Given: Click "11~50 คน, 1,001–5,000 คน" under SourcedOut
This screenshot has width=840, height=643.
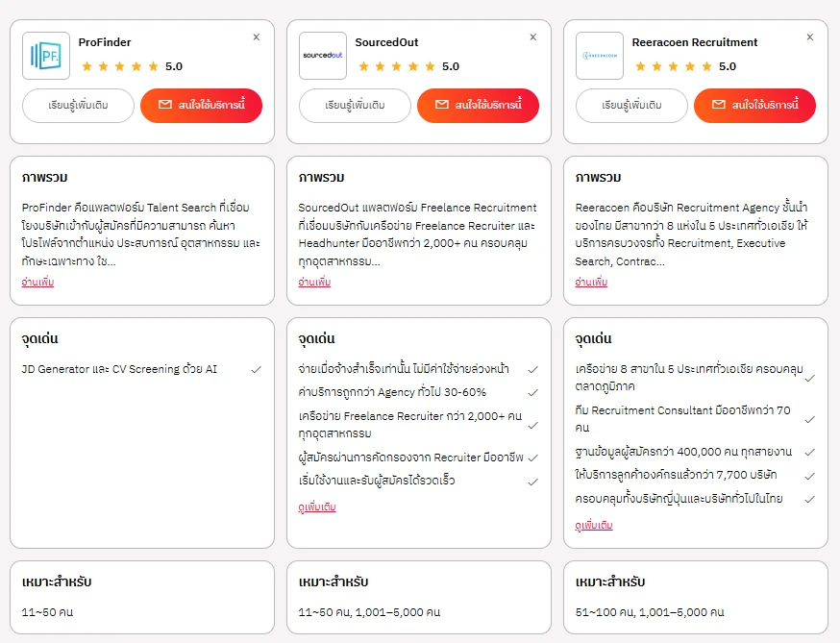Looking at the screenshot, I should [x=369, y=612].
